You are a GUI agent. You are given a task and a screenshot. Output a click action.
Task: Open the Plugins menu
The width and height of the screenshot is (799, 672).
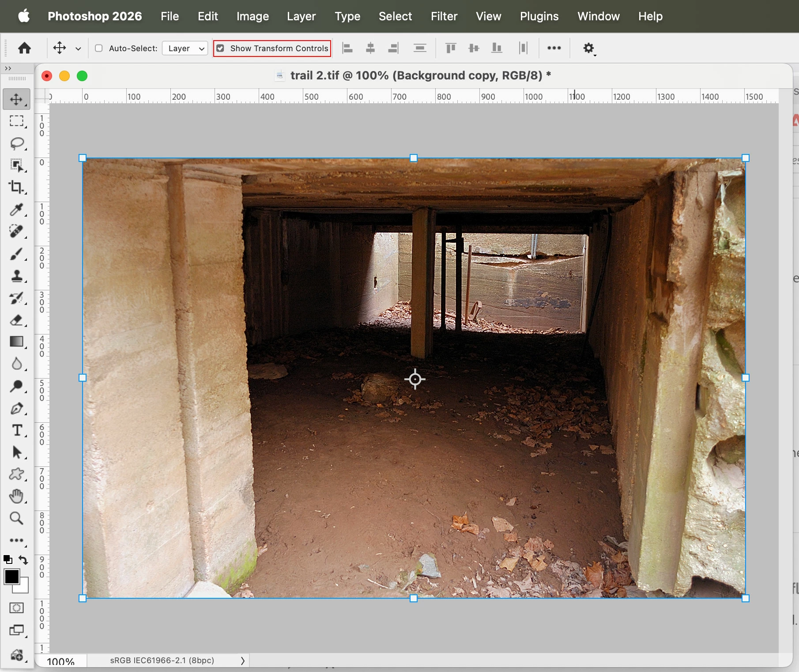[x=539, y=16]
